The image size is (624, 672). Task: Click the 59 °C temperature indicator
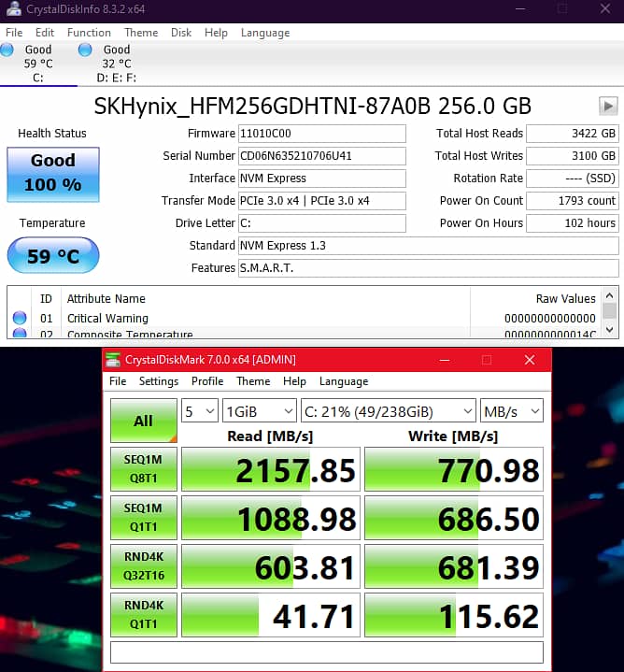pyautogui.click(x=52, y=255)
